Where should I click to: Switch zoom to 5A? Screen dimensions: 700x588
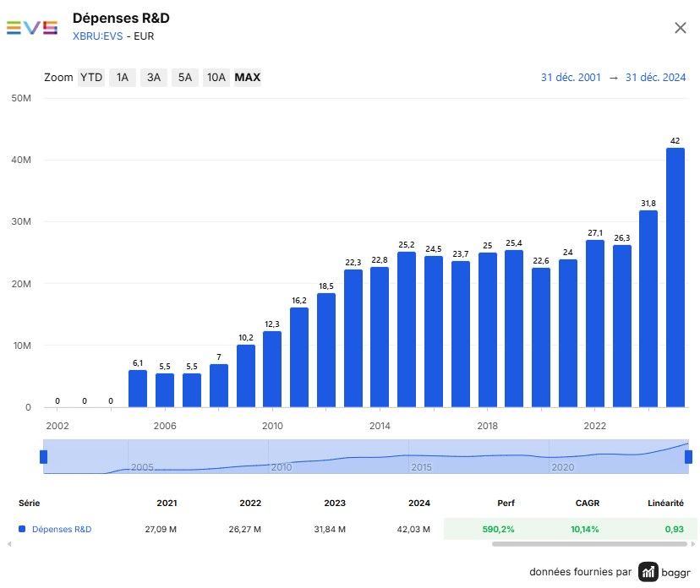tap(185, 77)
